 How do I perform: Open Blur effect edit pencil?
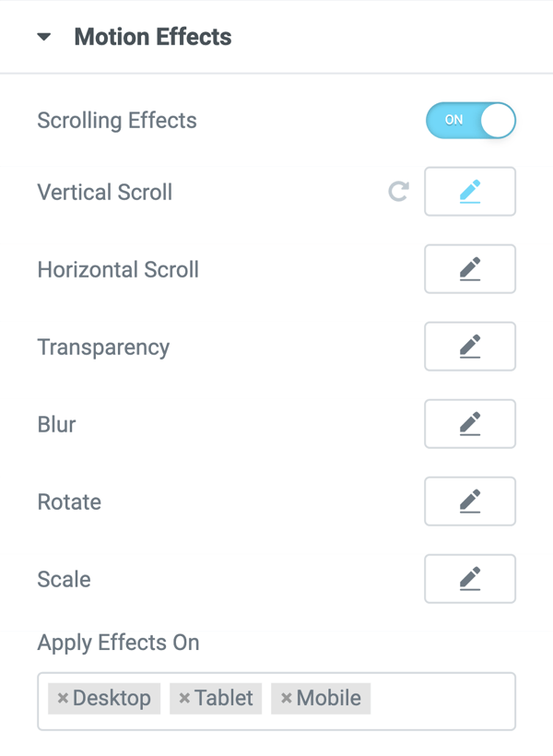click(470, 424)
